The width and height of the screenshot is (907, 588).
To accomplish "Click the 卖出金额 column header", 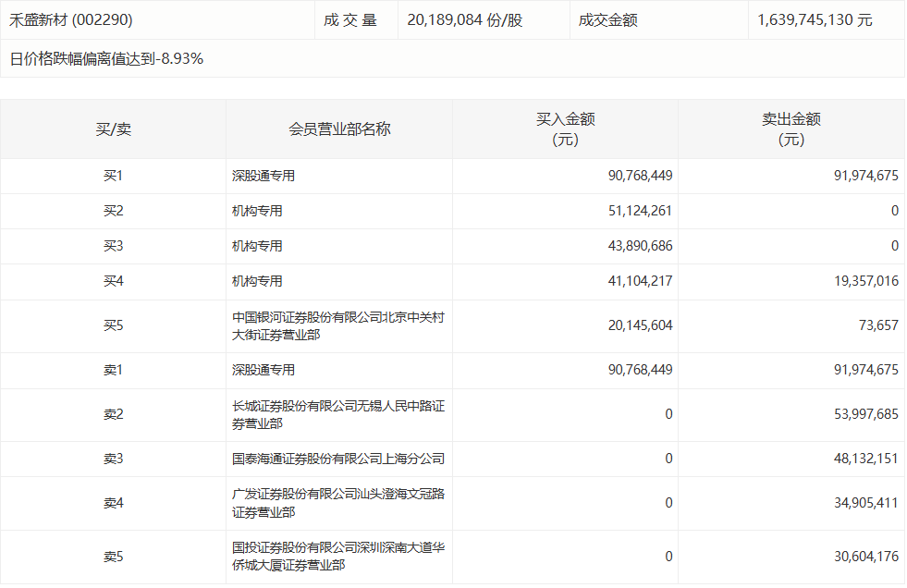I will point(791,129).
